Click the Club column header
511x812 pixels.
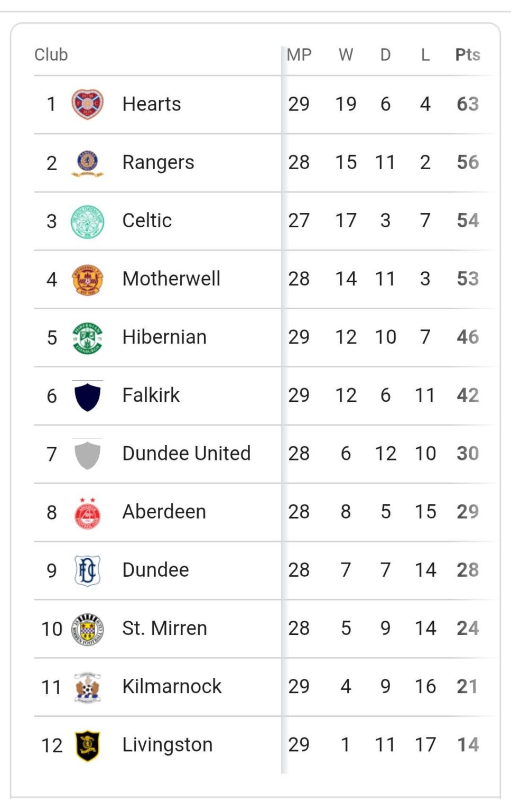51,54
